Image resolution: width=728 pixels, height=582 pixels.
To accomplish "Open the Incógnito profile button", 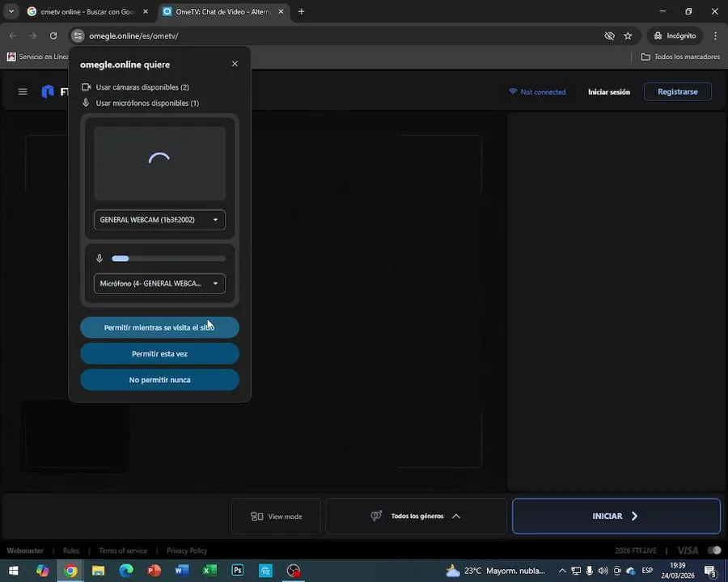I will [x=675, y=36].
